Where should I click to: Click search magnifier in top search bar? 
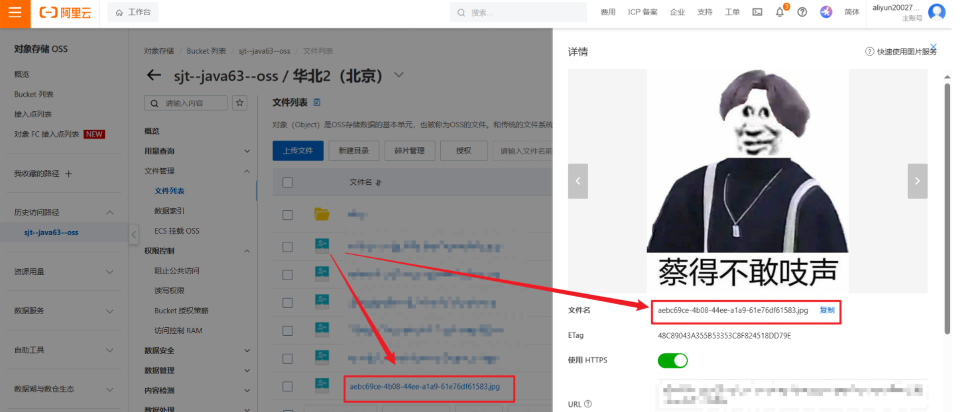click(x=461, y=13)
